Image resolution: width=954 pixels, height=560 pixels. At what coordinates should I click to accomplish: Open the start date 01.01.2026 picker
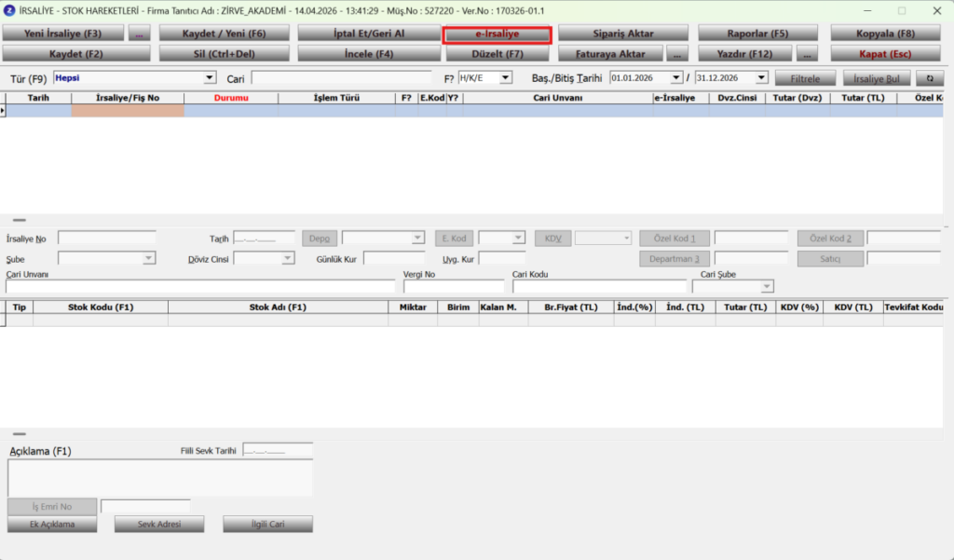(676, 78)
